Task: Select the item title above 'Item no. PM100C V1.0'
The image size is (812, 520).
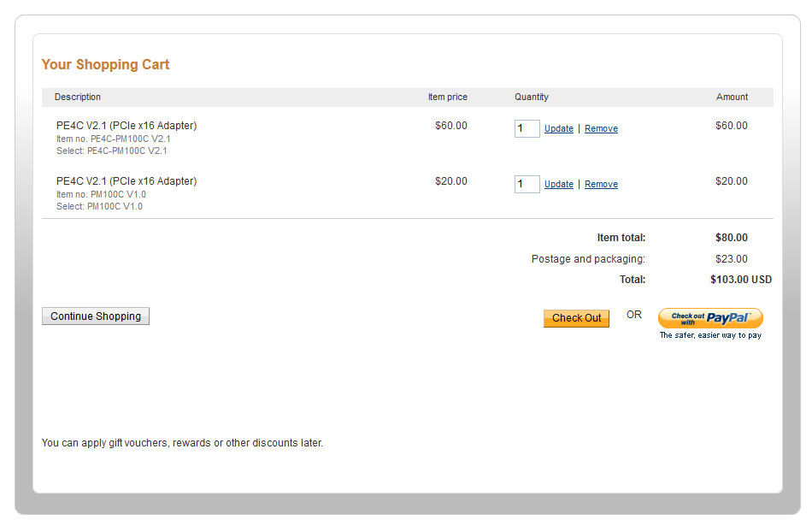Action: coord(127,180)
